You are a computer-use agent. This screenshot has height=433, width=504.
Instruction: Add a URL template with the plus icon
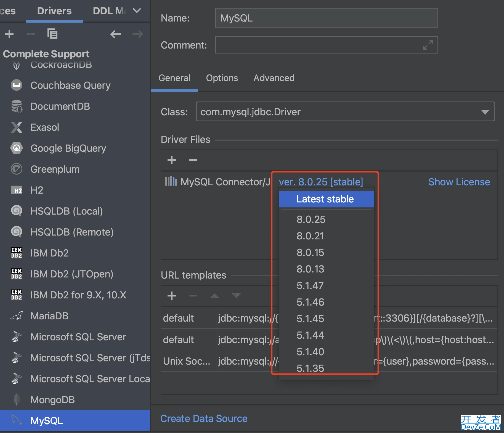point(171,296)
